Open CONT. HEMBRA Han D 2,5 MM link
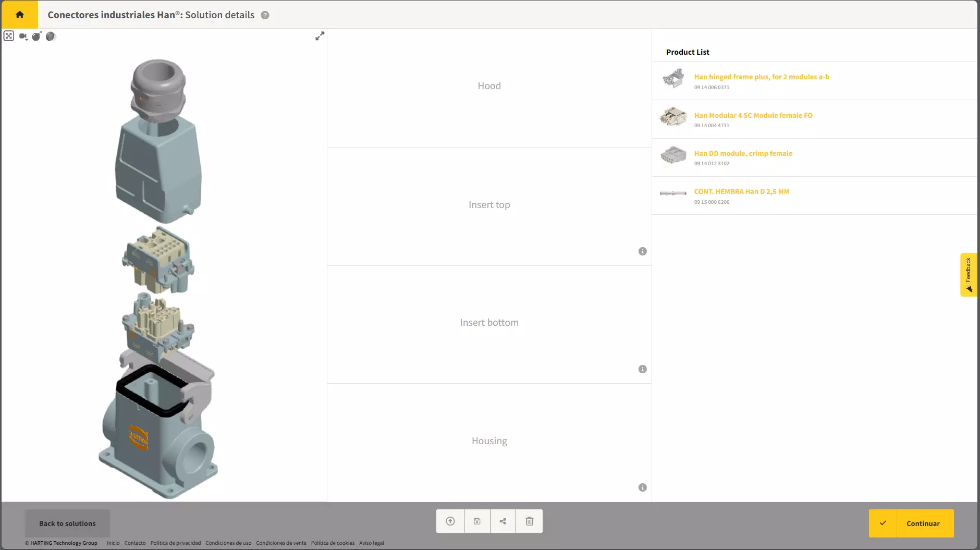This screenshot has width=980, height=550. click(x=741, y=191)
